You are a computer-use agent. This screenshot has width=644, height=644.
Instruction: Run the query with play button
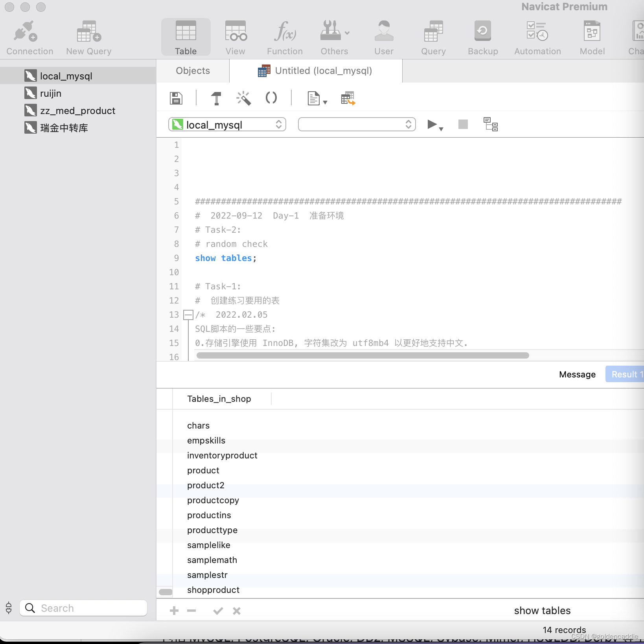pos(432,125)
